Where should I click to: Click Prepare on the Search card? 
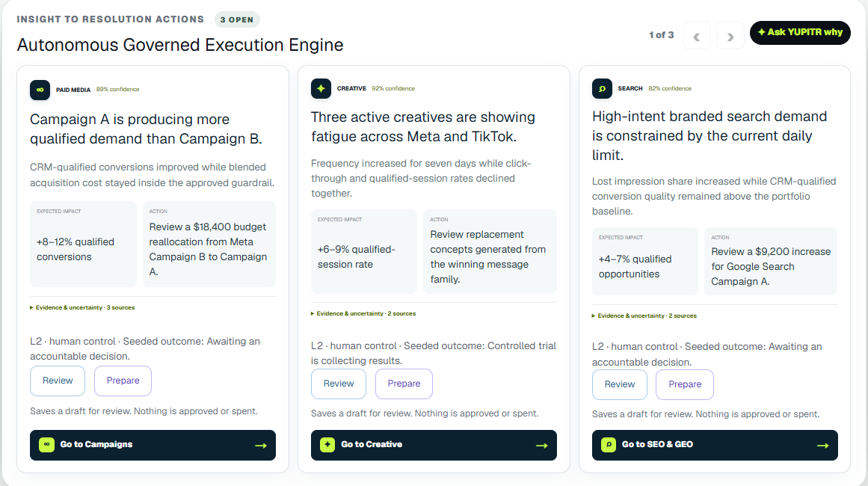[685, 385]
